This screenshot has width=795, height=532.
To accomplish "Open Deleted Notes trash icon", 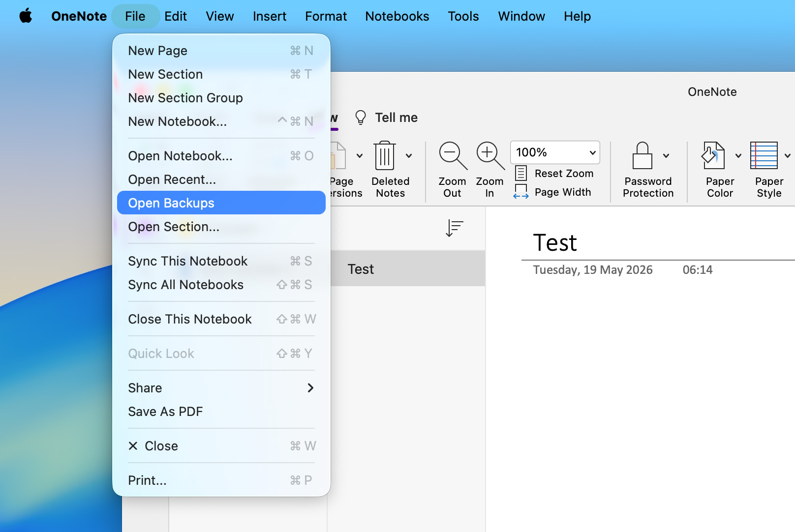I will (x=385, y=156).
